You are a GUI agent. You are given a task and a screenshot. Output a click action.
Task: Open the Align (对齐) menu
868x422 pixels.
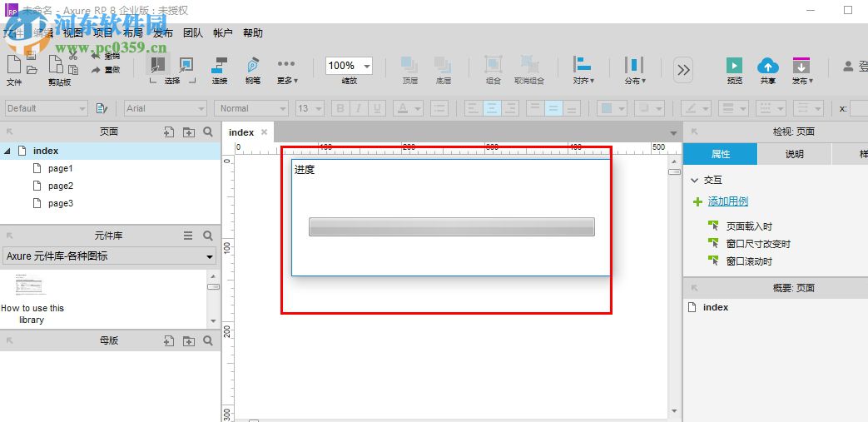point(583,70)
